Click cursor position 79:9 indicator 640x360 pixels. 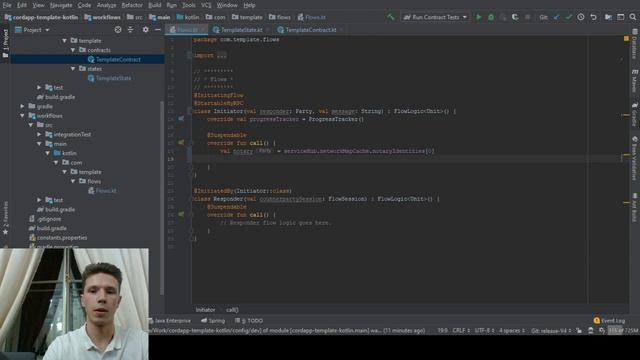(x=442, y=331)
